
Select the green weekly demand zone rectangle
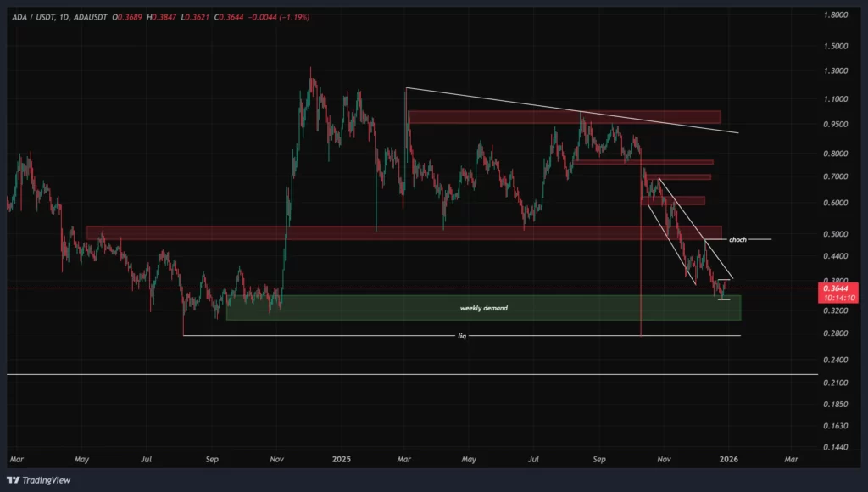point(483,308)
